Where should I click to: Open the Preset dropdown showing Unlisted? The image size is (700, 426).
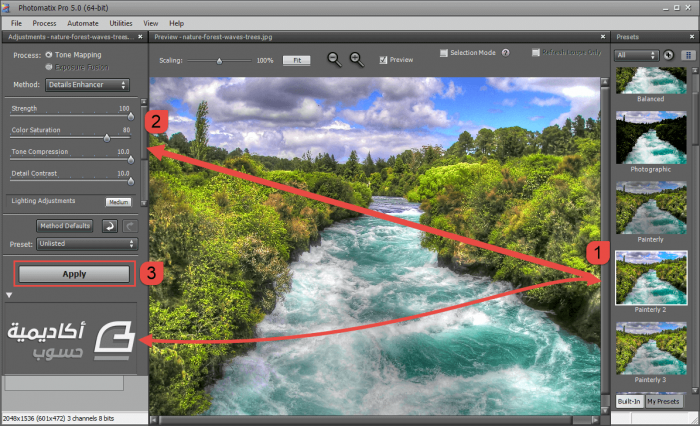pyautogui.click(x=87, y=244)
